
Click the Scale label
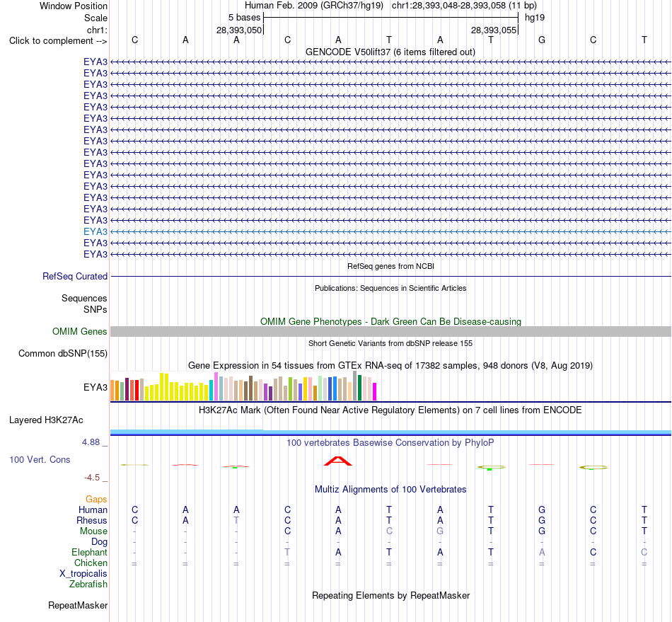click(95, 18)
